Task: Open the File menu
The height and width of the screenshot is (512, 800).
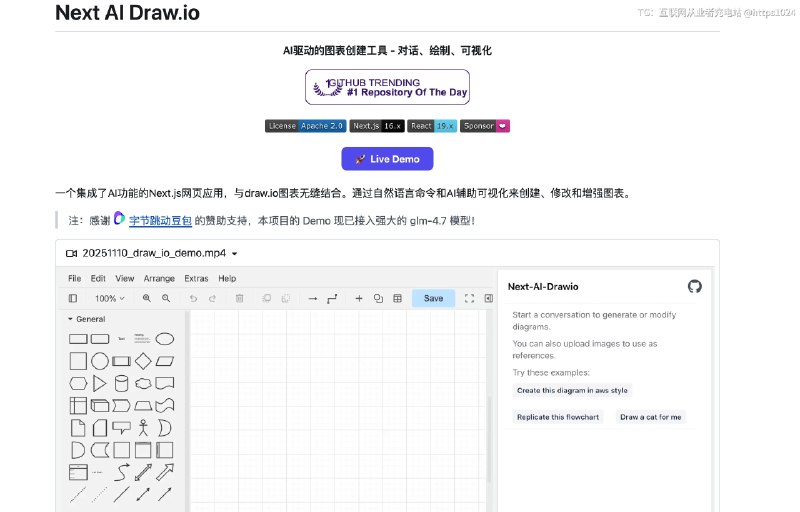Action: tap(74, 278)
